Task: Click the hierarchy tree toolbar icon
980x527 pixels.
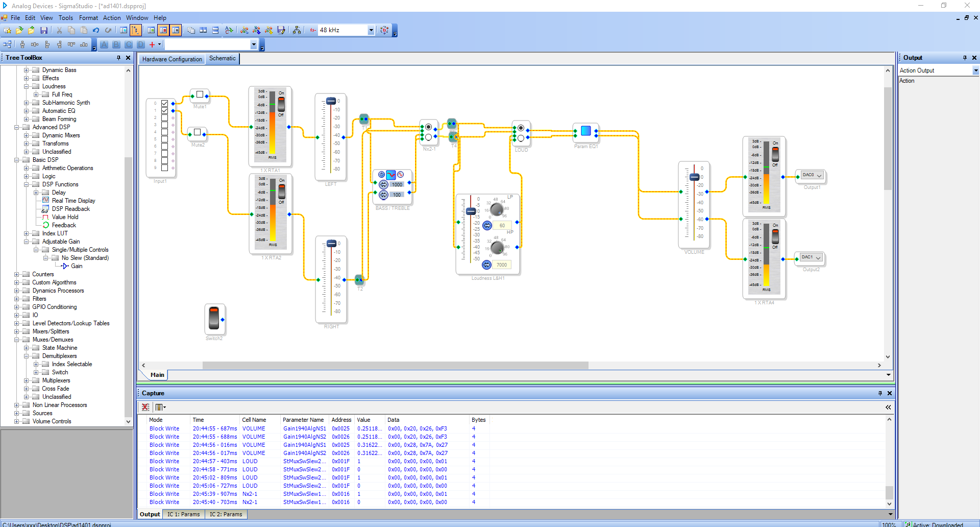Action: (x=297, y=31)
